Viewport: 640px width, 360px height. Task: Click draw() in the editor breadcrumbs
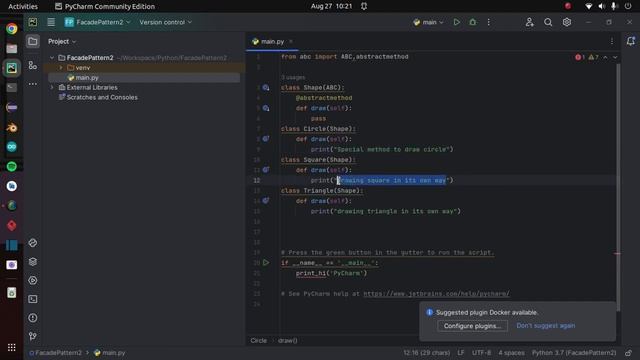click(x=287, y=340)
